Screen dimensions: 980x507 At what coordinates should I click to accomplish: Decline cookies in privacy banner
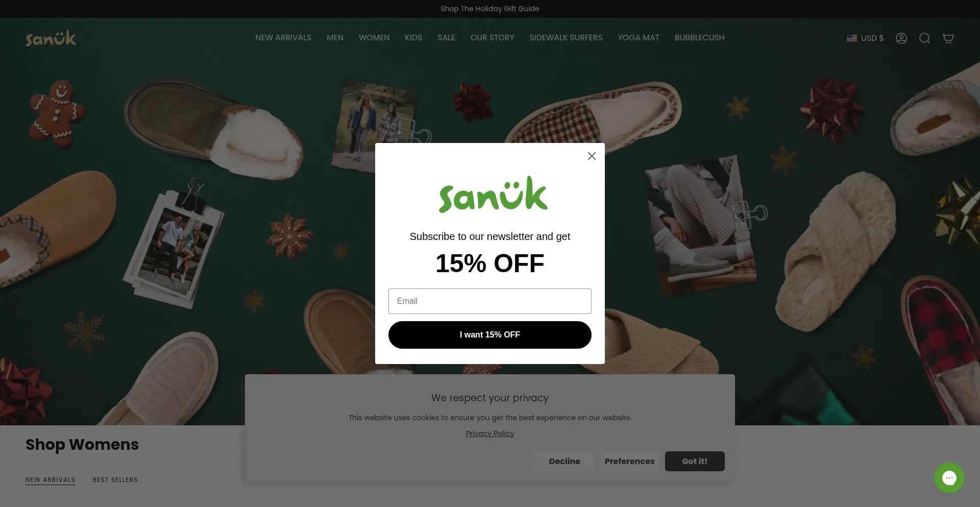click(565, 461)
